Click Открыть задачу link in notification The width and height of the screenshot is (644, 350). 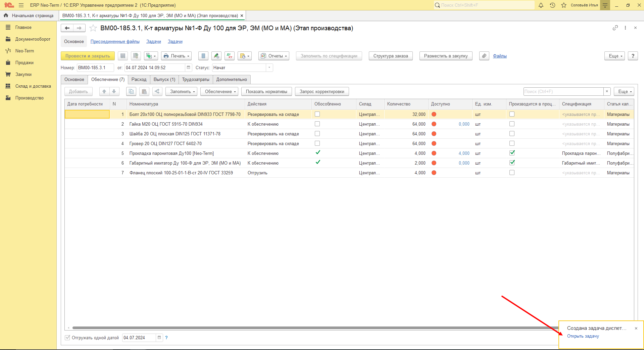pyautogui.click(x=583, y=336)
